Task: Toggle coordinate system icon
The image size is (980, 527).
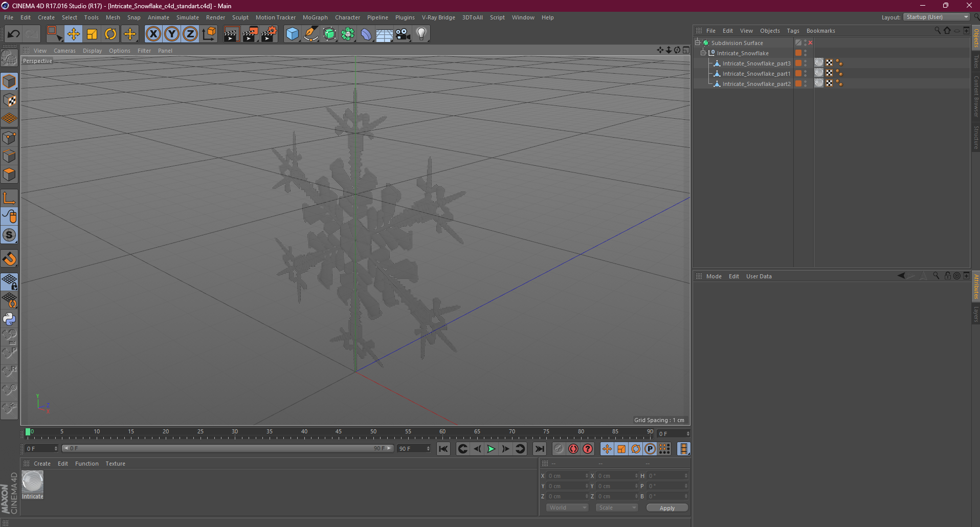Action: tap(209, 34)
